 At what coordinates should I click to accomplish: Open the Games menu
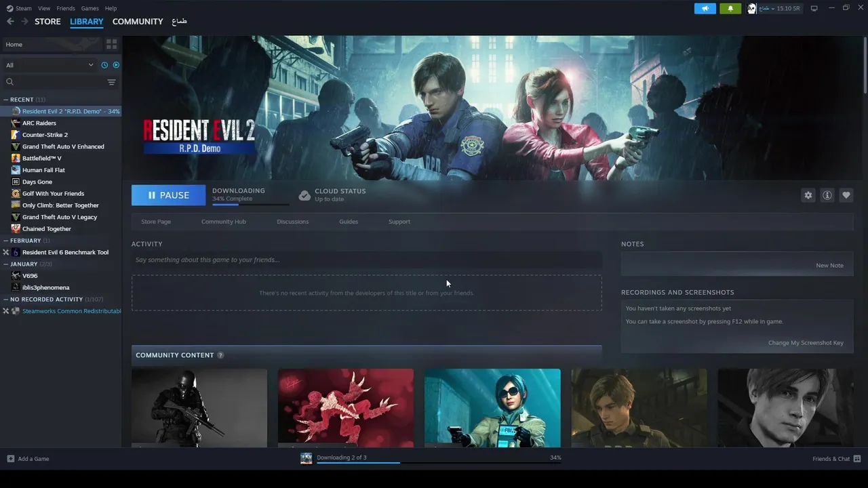(x=90, y=8)
